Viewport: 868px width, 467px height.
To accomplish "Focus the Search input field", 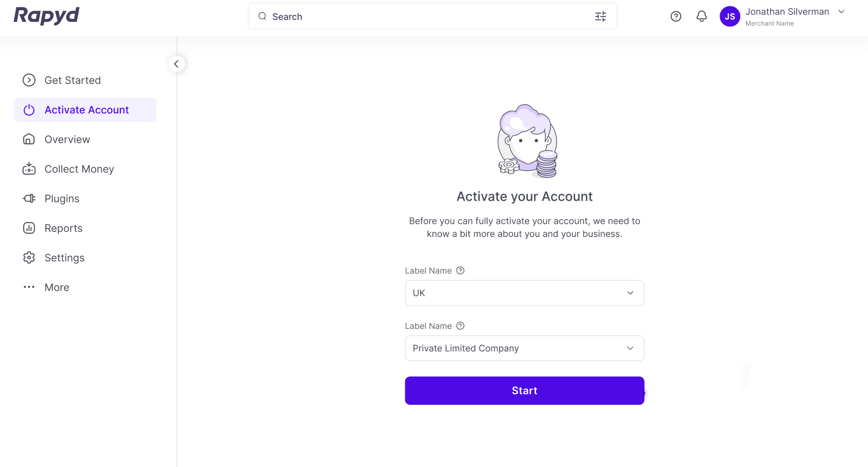I will 426,17.
